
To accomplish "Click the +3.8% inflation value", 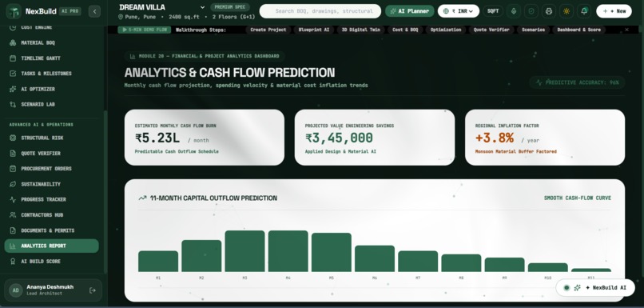I will tap(495, 138).
